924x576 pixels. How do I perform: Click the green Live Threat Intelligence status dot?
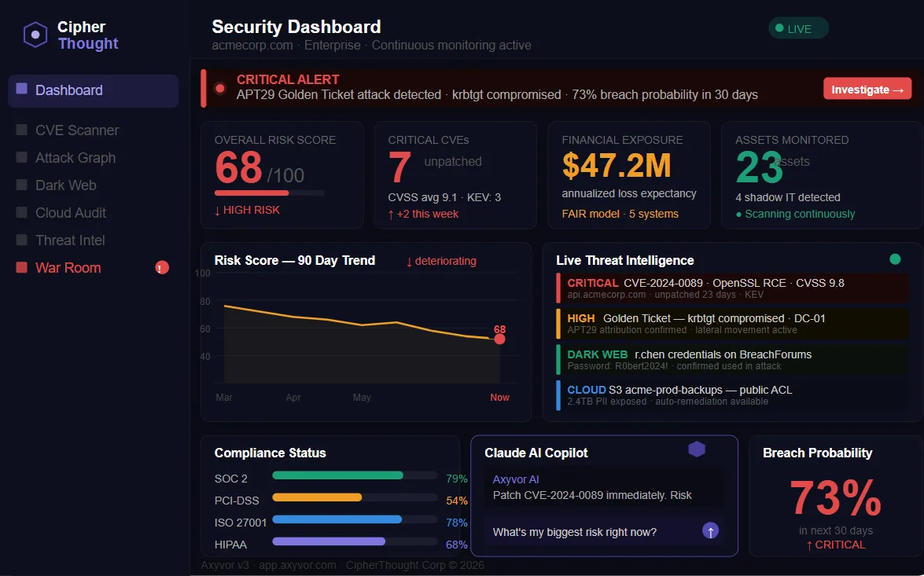tap(895, 259)
